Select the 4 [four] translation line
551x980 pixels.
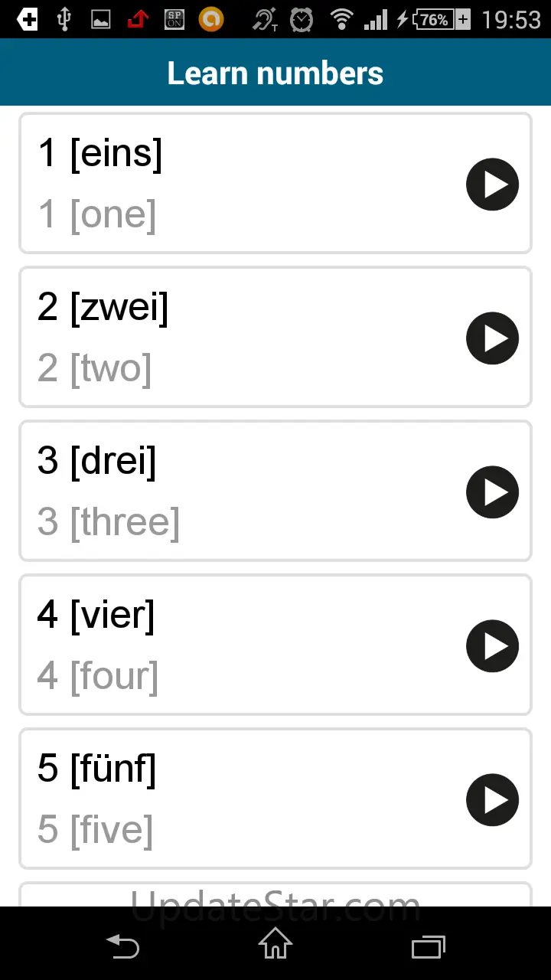click(98, 676)
